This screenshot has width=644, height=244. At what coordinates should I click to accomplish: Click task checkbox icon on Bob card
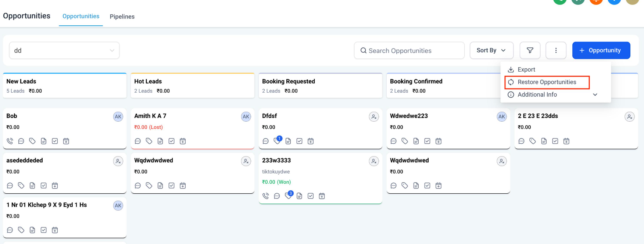pyautogui.click(x=55, y=141)
